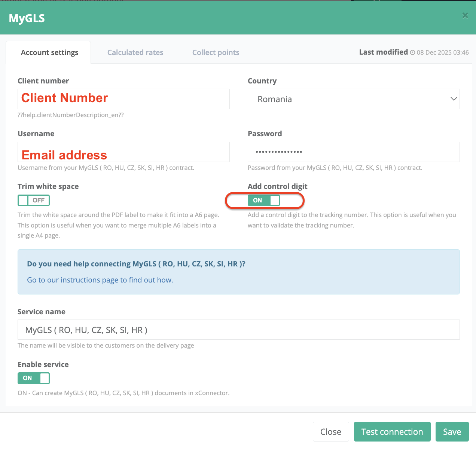Screen dimensions: 476x449
Task: Click the MyGLS dialog title
Action: [x=27, y=18]
